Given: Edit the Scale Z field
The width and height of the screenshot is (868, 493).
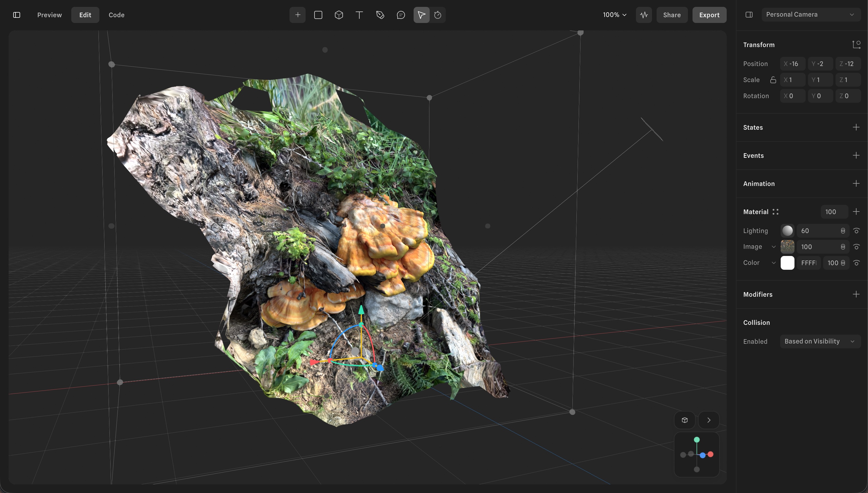Looking at the screenshot, I should (x=848, y=80).
